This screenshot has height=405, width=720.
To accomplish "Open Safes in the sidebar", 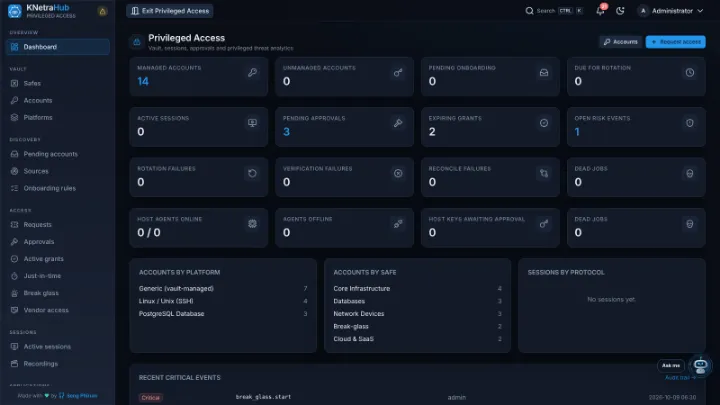I will click(x=58, y=83).
